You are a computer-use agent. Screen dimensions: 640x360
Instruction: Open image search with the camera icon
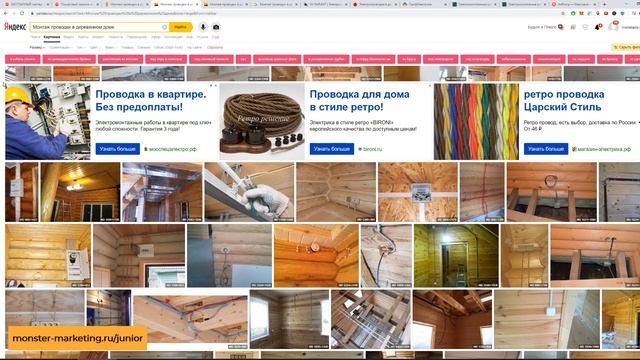(216, 27)
